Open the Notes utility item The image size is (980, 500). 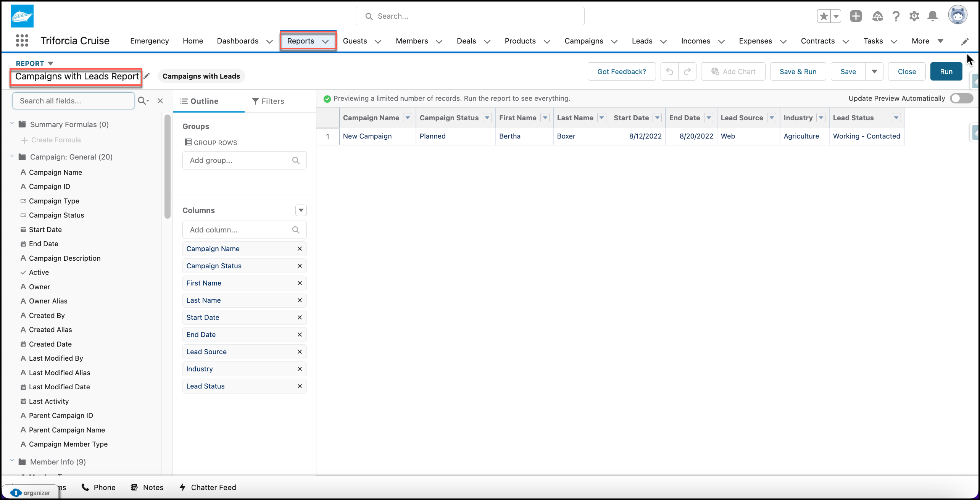tap(147, 487)
